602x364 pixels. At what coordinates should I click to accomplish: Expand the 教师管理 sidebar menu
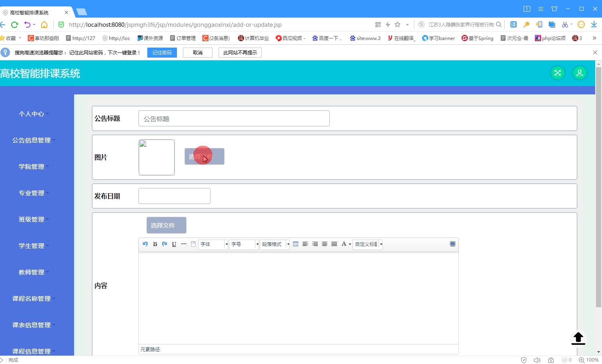click(34, 272)
